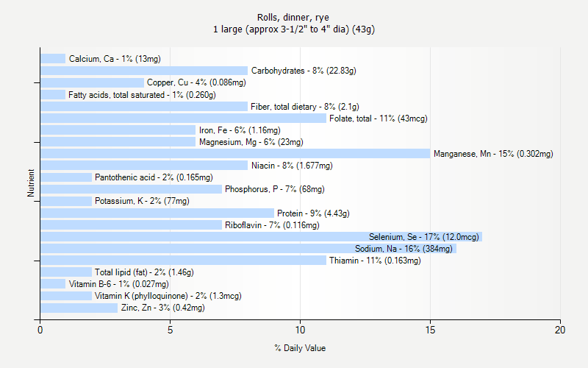Click the bar for Fiber, total dietary
The width and height of the screenshot is (588, 368).
pyautogui.click(x=144, y=106)
